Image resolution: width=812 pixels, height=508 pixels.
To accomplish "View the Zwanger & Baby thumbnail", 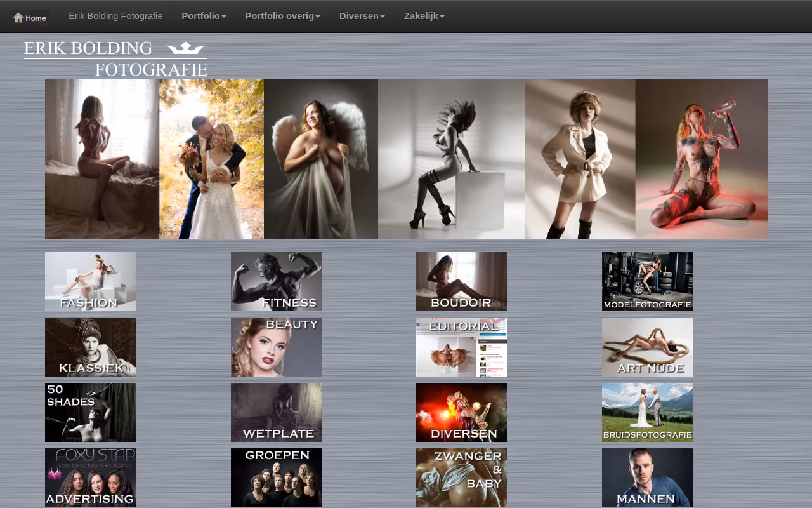I will (x=461, y=478).
